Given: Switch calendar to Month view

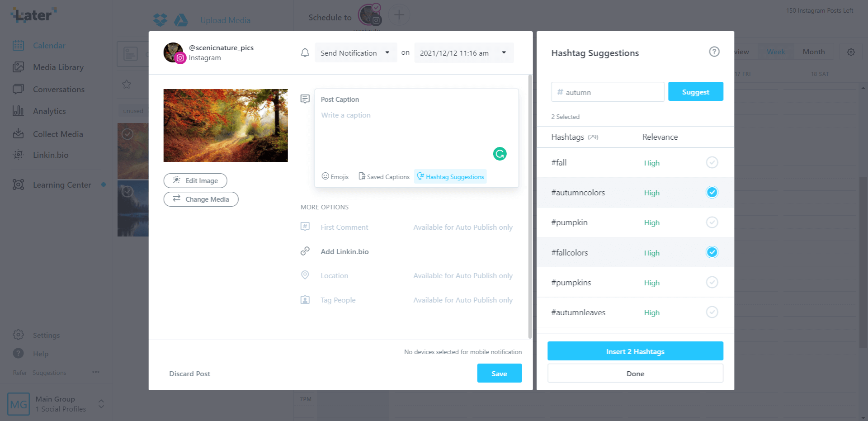Looking at the screenshot, I should [x=814, y=52].
